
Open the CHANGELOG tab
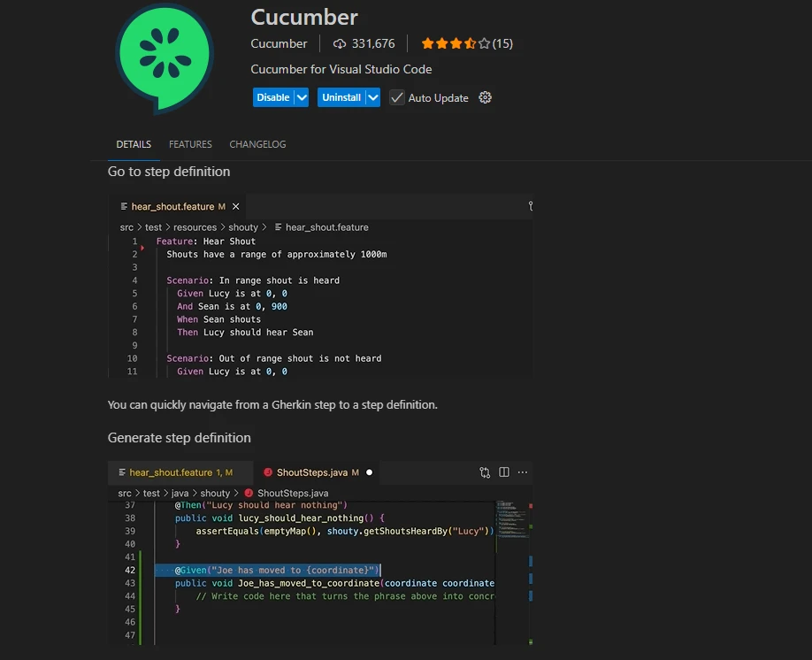tap(257, 144)
